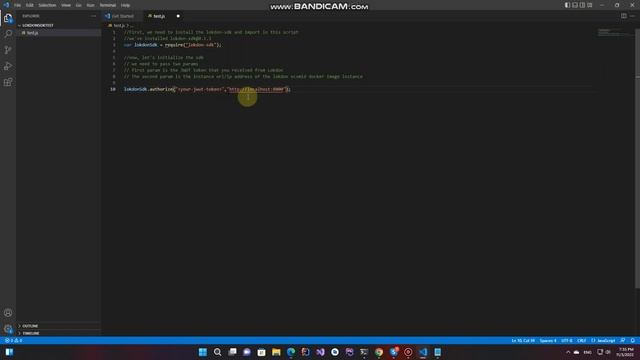Open the Accounts menu icon

(8, 313)
